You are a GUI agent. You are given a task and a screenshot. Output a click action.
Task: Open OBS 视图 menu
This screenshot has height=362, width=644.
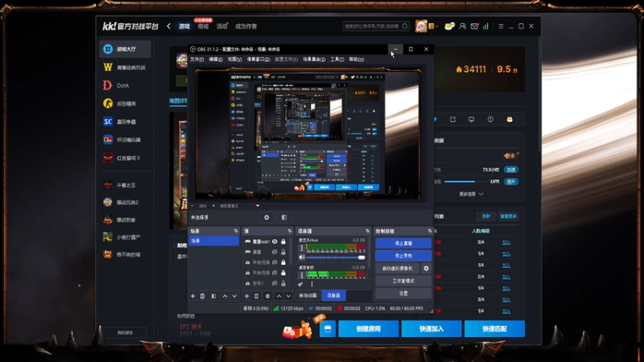click(234, 60)
